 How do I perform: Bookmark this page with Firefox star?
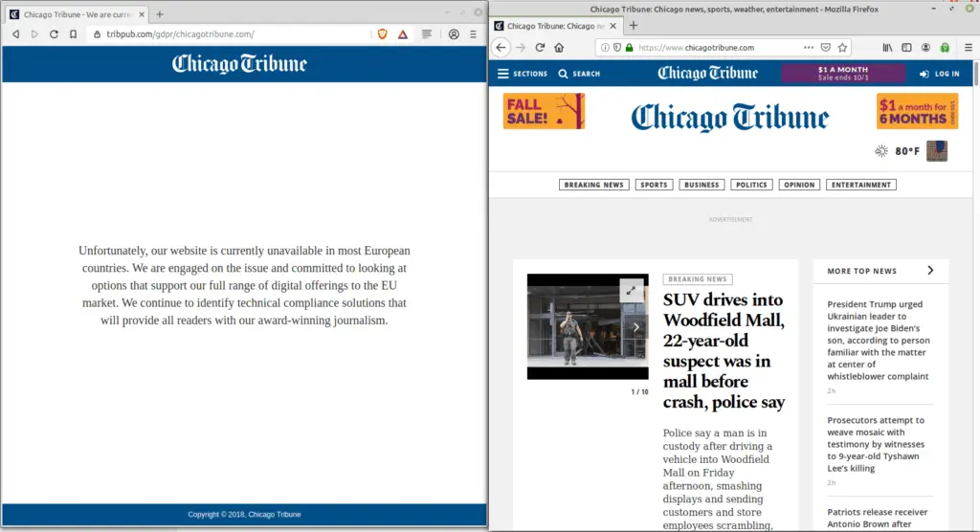pos(842,48)
